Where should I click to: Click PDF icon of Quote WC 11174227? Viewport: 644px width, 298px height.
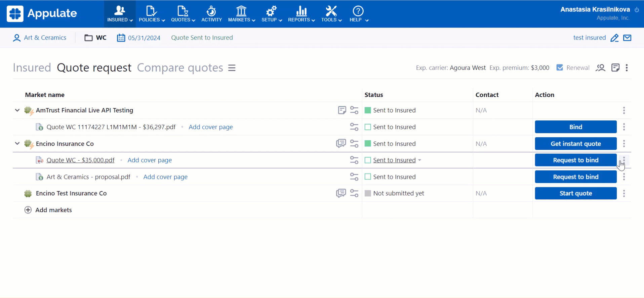[x=39, y=127]
